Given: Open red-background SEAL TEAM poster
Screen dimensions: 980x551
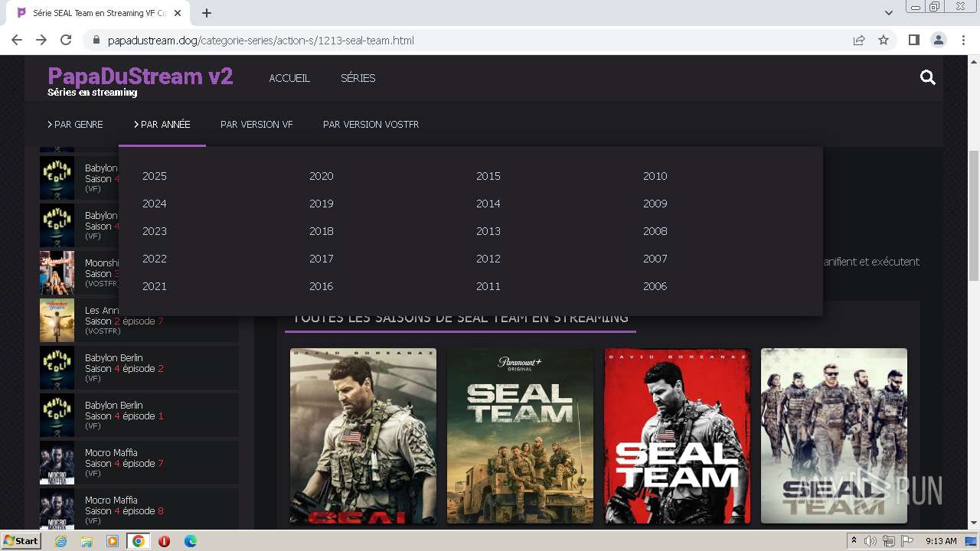Looking at the screenshot, I should point(678,436).
